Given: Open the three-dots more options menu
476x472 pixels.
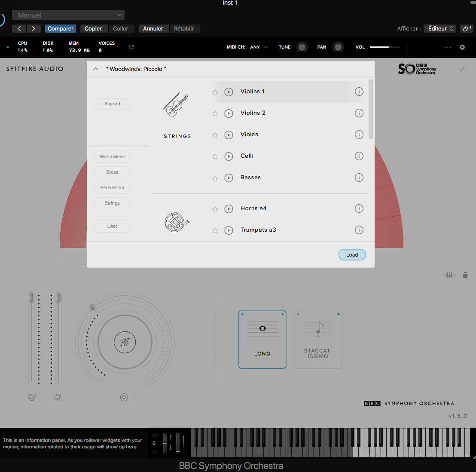Looking at the screenshot, I should pos(448,47).
